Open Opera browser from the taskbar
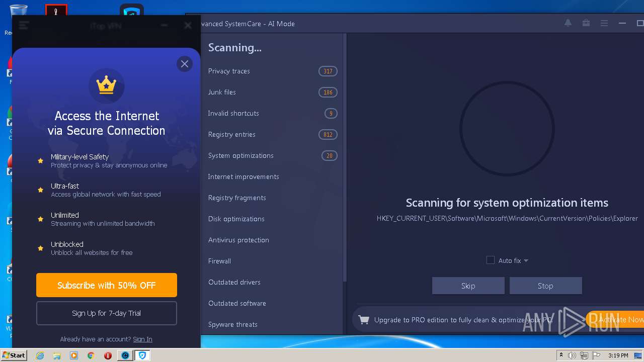The height and width of the screenshot is (362, 644). click(108, 355)
